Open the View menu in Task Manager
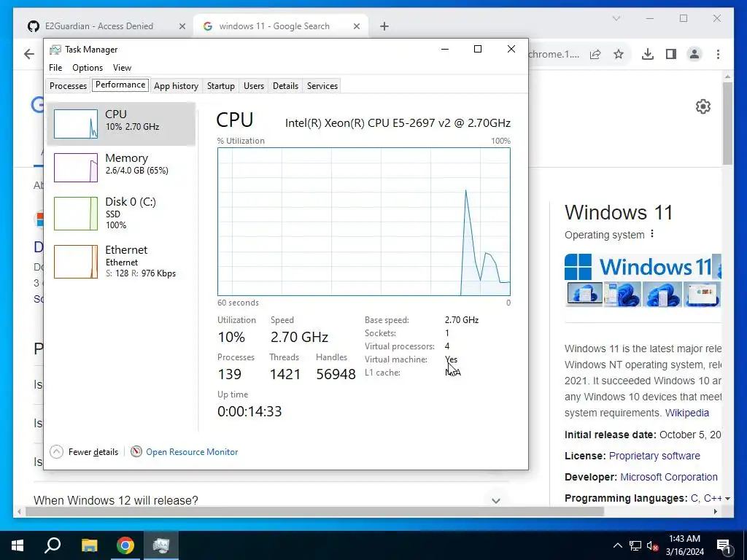Image resolution: width=747 pixels, height=560 pixels. tap(122, 68)
